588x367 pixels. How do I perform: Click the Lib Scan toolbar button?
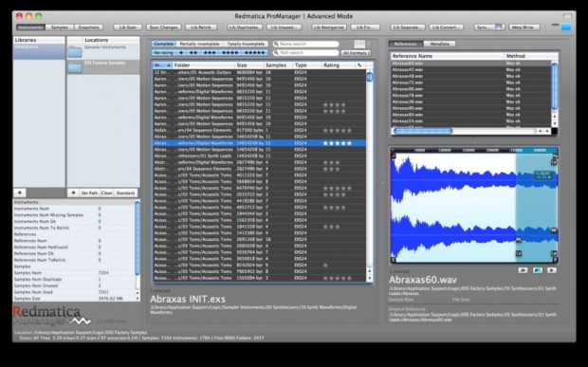(x=128, y=28)
